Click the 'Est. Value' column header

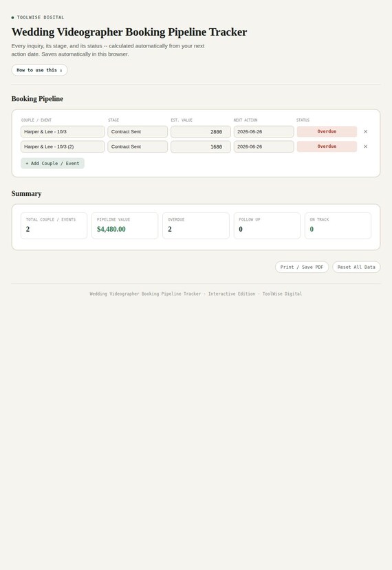(182, 120)
